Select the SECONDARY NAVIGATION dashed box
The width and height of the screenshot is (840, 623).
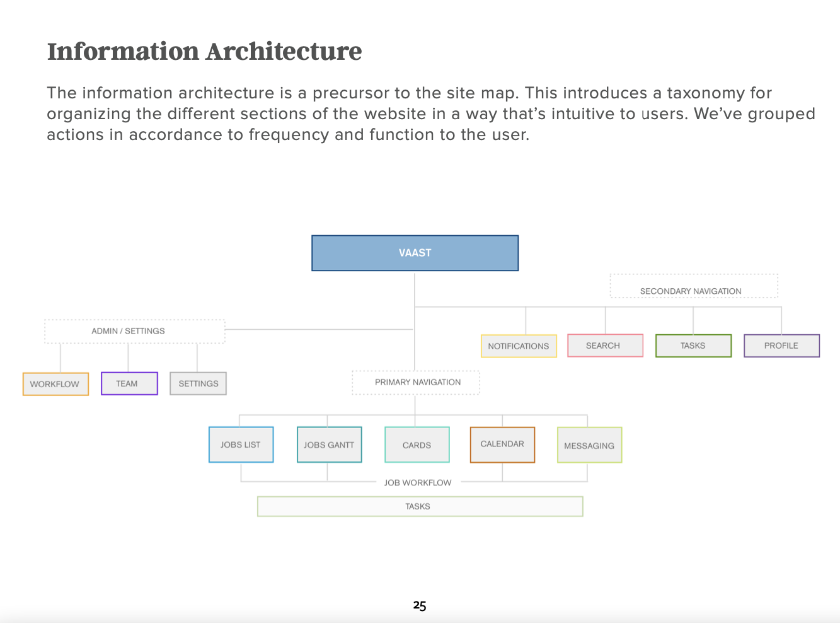(694, 286)
